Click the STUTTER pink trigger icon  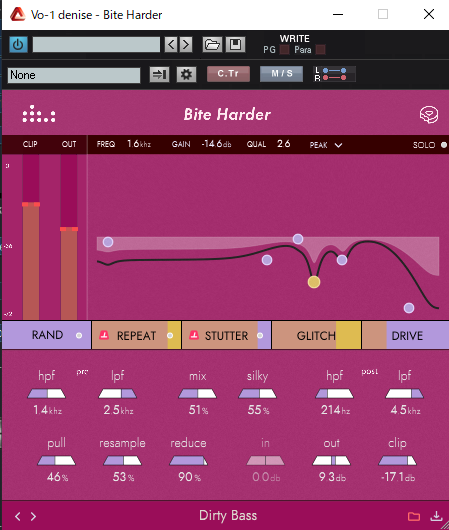(194, 335)
